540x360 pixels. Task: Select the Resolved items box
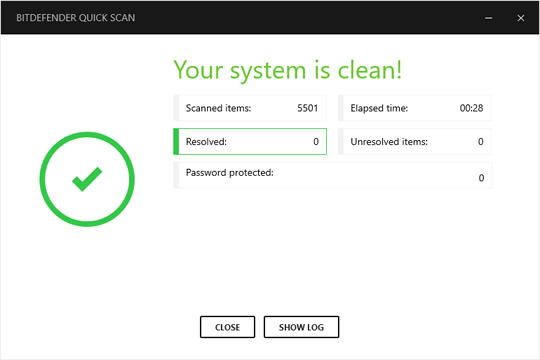pyautogui.click(x=250, y=142)
